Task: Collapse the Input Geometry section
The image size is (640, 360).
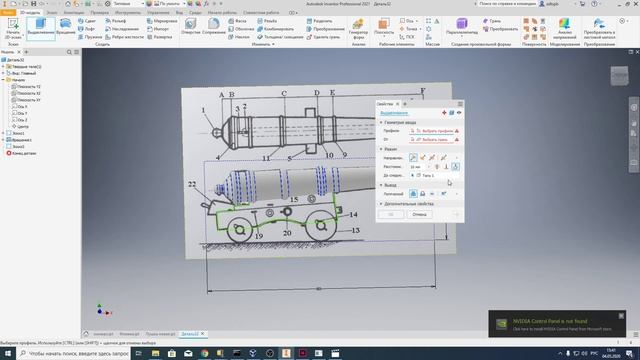Action: [x=381, y=122]
